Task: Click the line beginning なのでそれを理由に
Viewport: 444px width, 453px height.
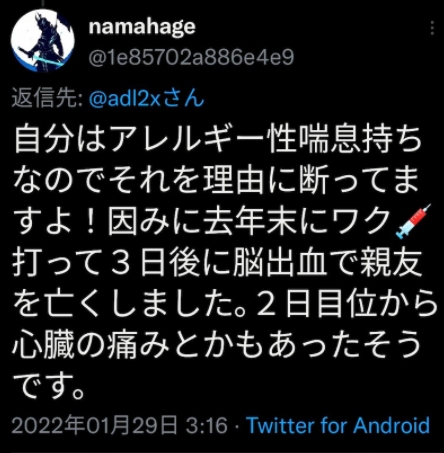Action: (216, 180)
